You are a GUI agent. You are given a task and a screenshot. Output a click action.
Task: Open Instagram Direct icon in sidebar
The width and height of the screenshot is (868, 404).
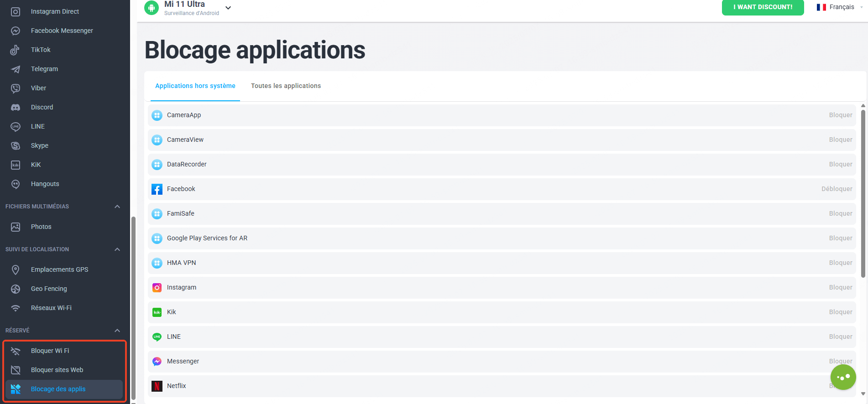coord(16,11)
